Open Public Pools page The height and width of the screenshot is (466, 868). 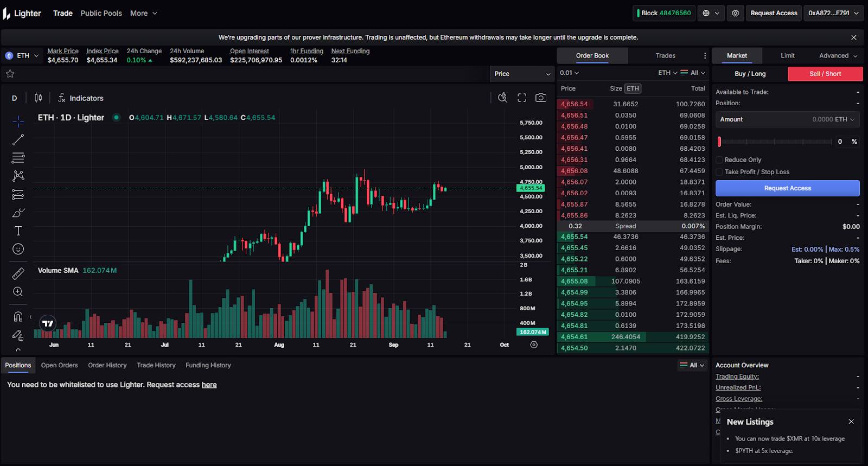(x=101, y=13)
